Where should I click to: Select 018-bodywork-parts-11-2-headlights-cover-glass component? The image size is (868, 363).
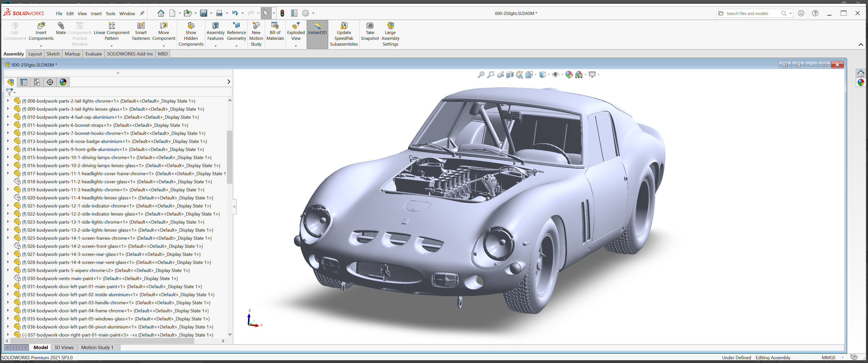117,181
